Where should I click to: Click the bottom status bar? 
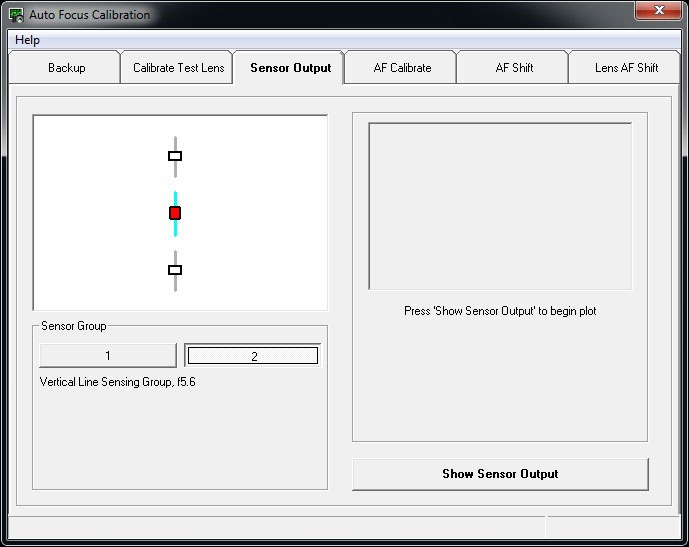coord(344,527)
